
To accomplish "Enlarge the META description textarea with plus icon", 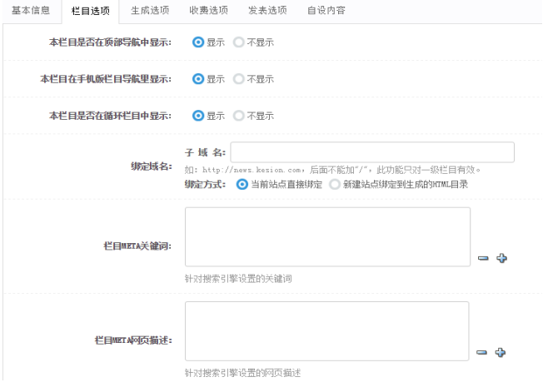I will (501, 353).
